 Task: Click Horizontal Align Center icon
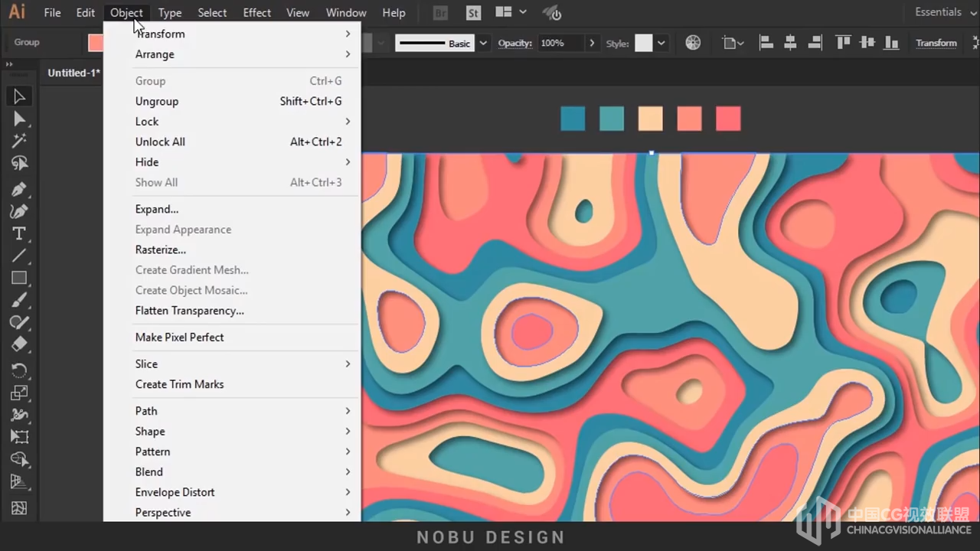coord(790,43)
